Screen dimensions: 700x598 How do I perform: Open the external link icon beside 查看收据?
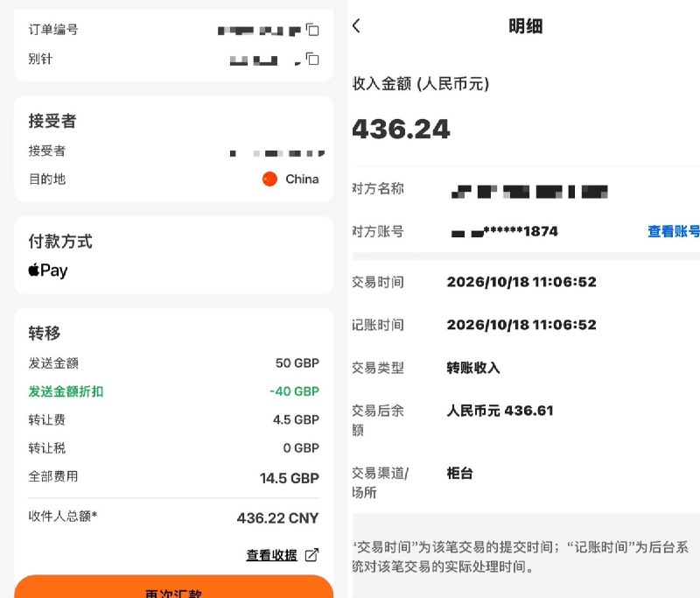311,555
